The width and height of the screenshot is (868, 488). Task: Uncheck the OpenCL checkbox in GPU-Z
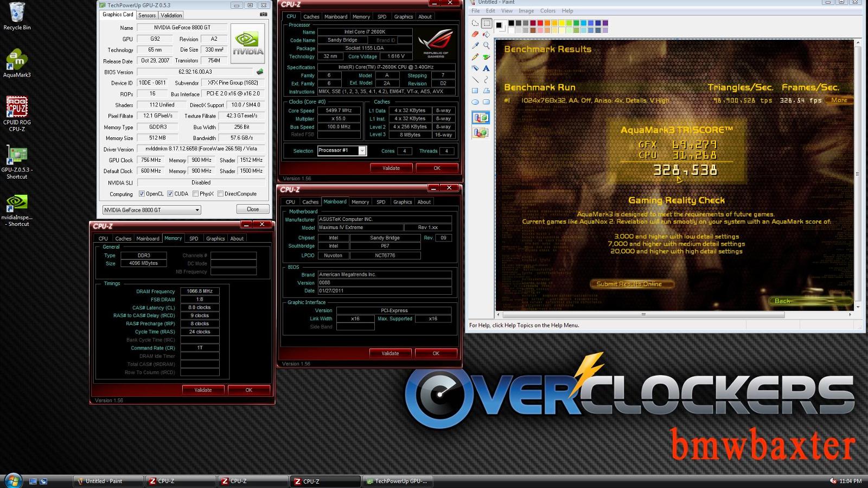[x=142, y=194]
